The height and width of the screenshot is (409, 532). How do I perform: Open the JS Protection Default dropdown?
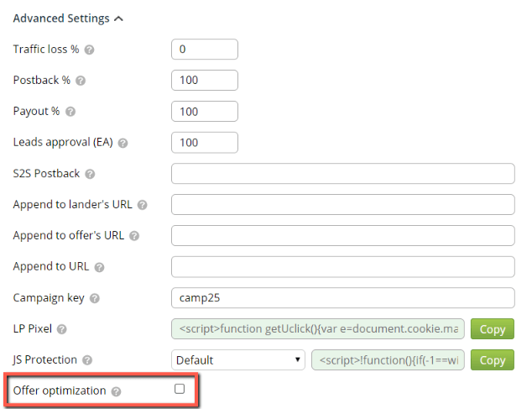click(x=237, y=359)
